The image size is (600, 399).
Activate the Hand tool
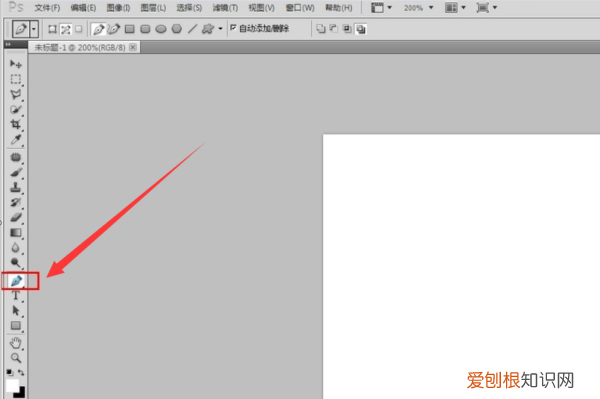coord(16,343)
